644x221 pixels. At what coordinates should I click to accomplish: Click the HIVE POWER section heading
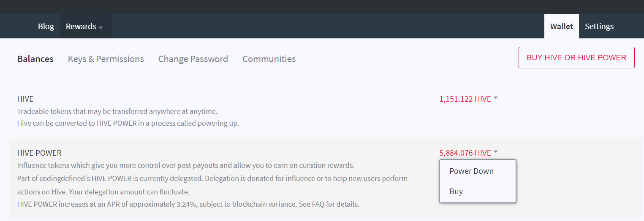coord(39,153)
